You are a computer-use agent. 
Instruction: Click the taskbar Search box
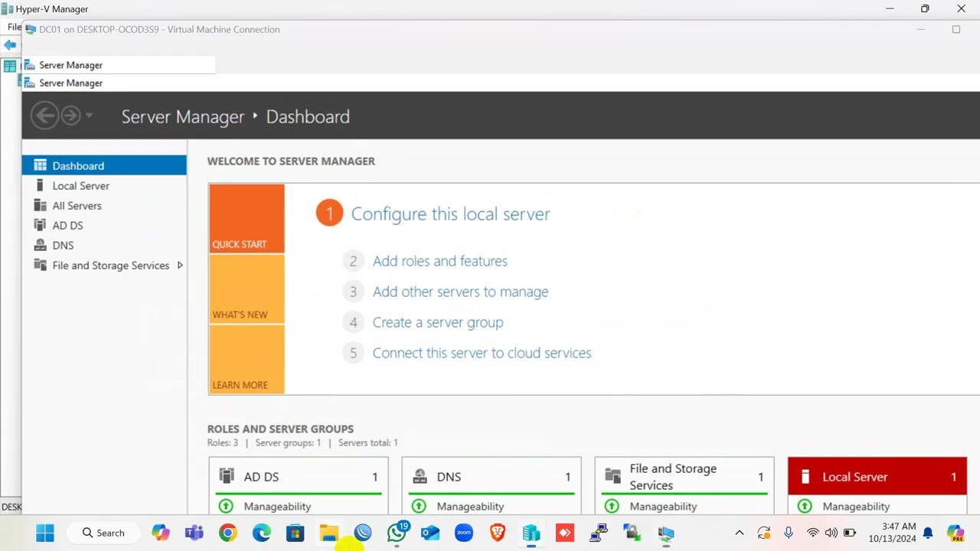click(x=104, y=533)
